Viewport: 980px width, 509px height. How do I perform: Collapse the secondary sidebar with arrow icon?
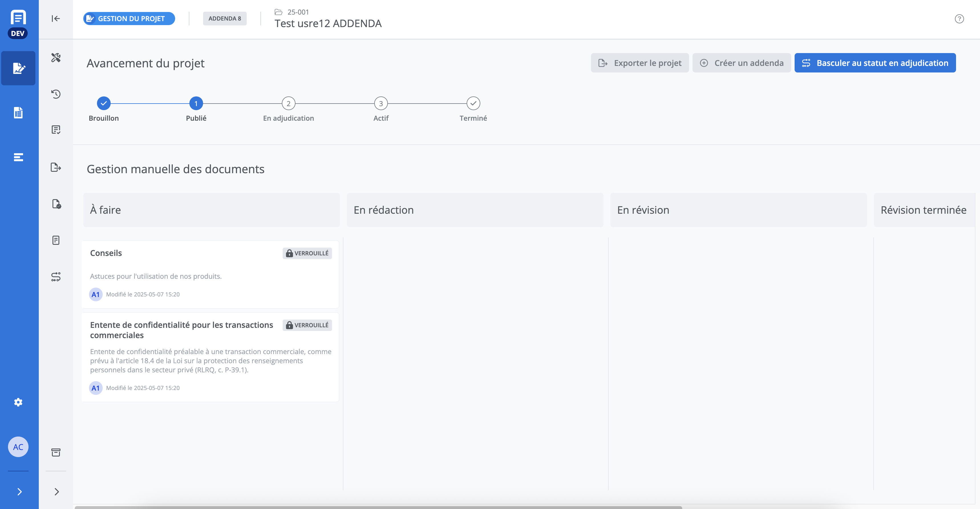(56, 19)
